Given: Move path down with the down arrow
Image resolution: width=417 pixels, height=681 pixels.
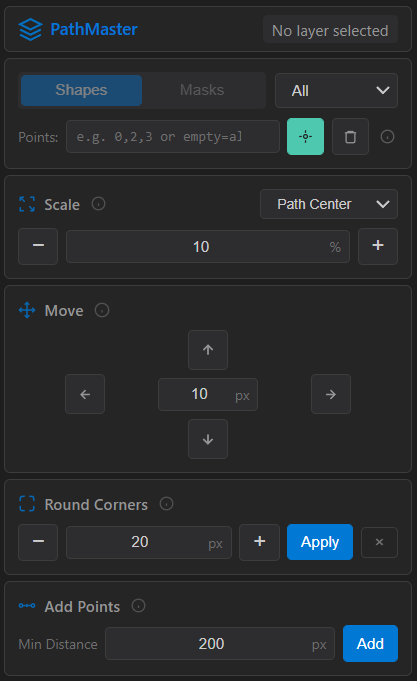Looking at the screenshot, I should tap(208, 439).
